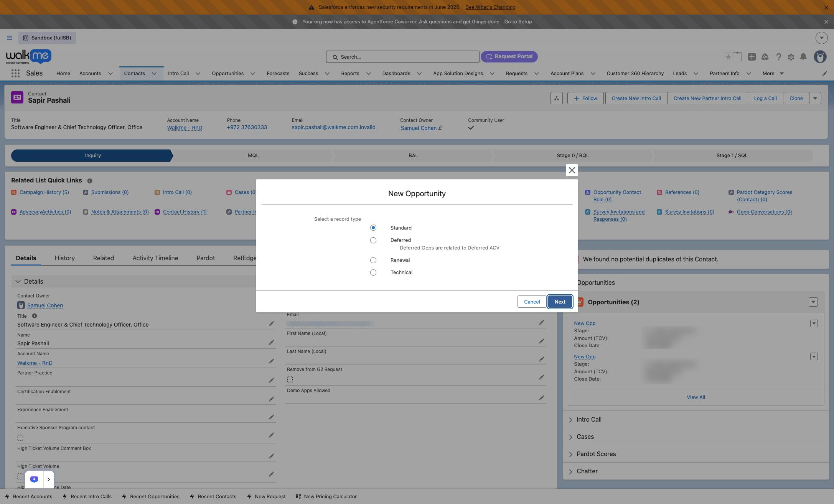This screenshot has width=834, height=504.
Task: Edit the Last Name (Local) pencil icon
Action: click(x=542, y=360)
